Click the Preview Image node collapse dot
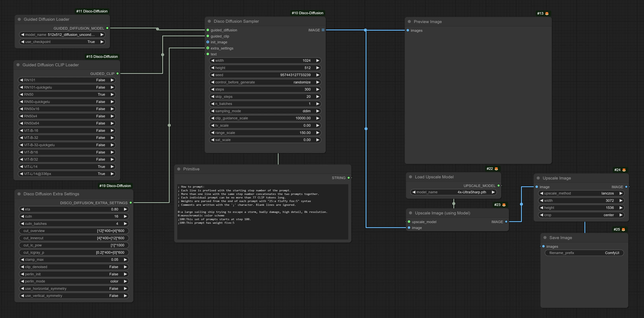This screenshot has height=318, width=644. point(409,21)
